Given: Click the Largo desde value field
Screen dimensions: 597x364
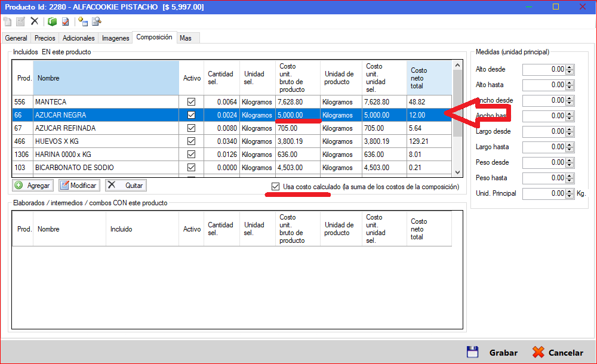Looking at the screenshot, I should click(544, 132).
